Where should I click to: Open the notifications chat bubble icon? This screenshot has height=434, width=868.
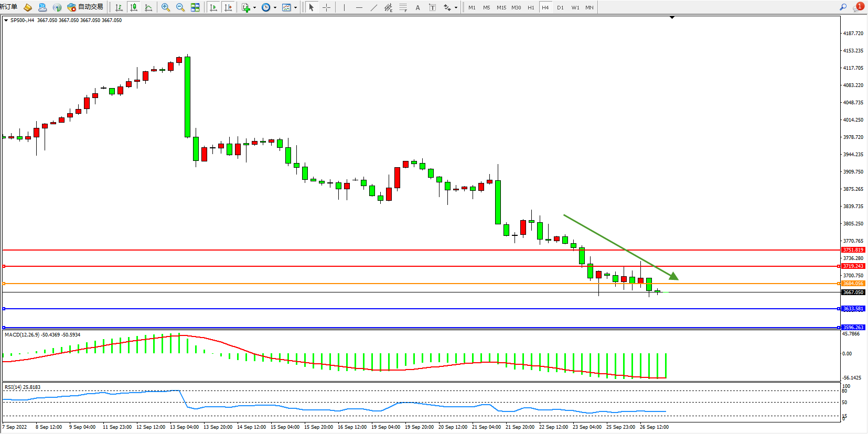[858, 7]
